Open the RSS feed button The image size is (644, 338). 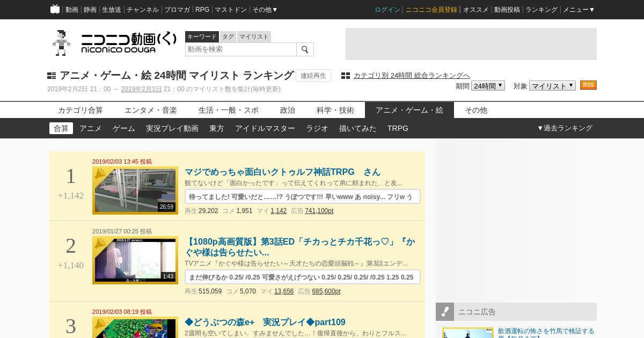click(x=588, y=85)
